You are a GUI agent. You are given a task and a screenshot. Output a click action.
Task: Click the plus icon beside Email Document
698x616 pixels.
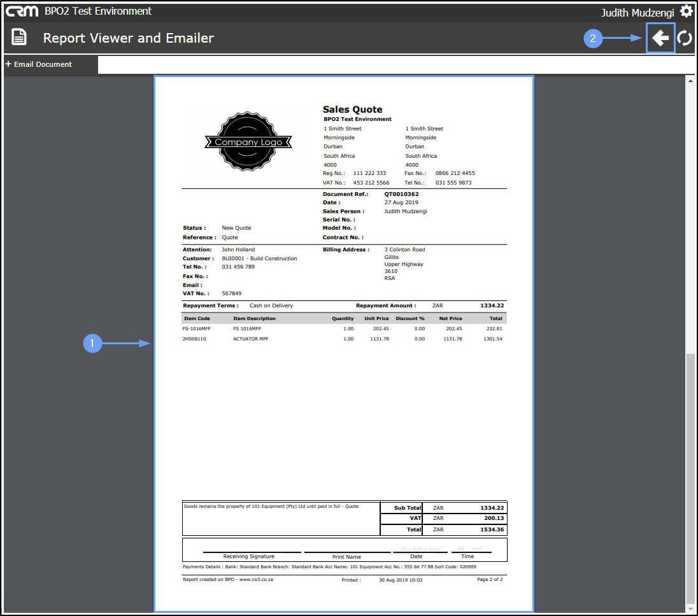coord(8,64)
